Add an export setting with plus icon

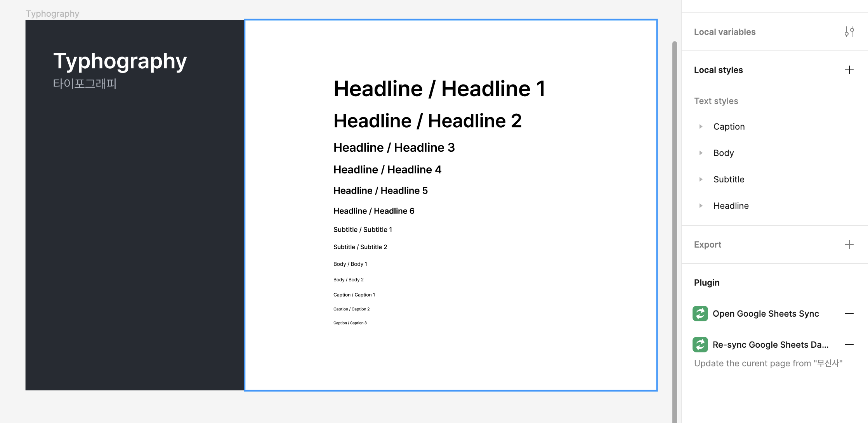[x=849, y=244]
